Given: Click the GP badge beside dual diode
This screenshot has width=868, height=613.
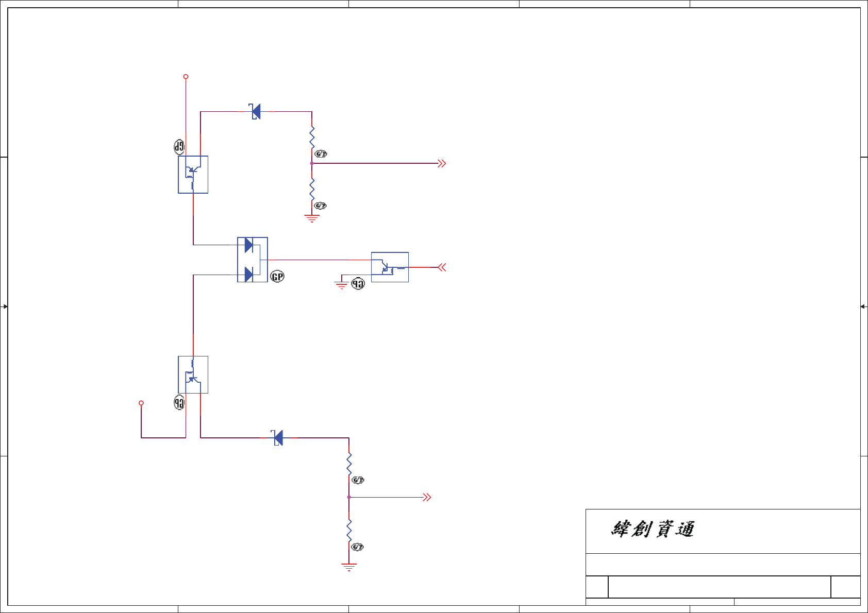Looking at the screenshot, I should (x=277, y=277).
